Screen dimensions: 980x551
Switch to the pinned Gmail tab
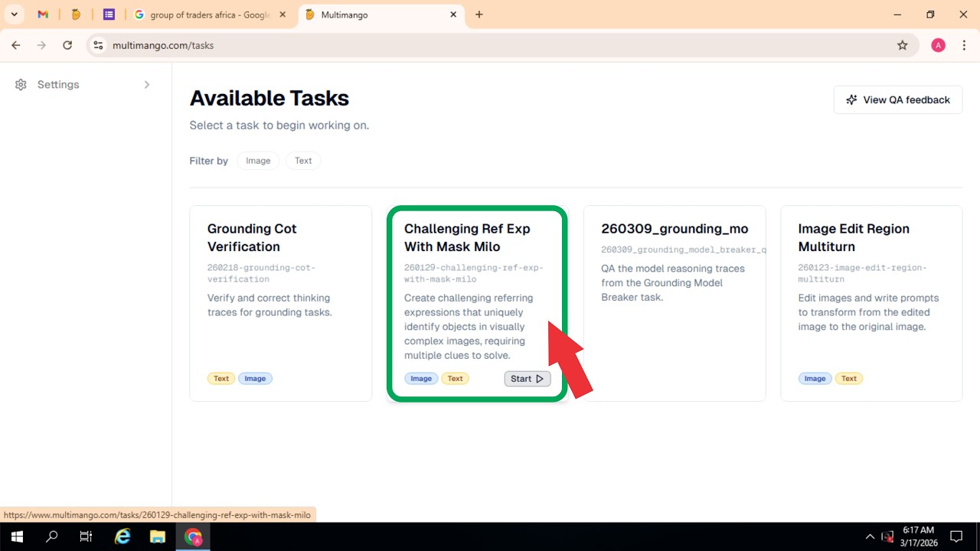(x=43, y=15)
